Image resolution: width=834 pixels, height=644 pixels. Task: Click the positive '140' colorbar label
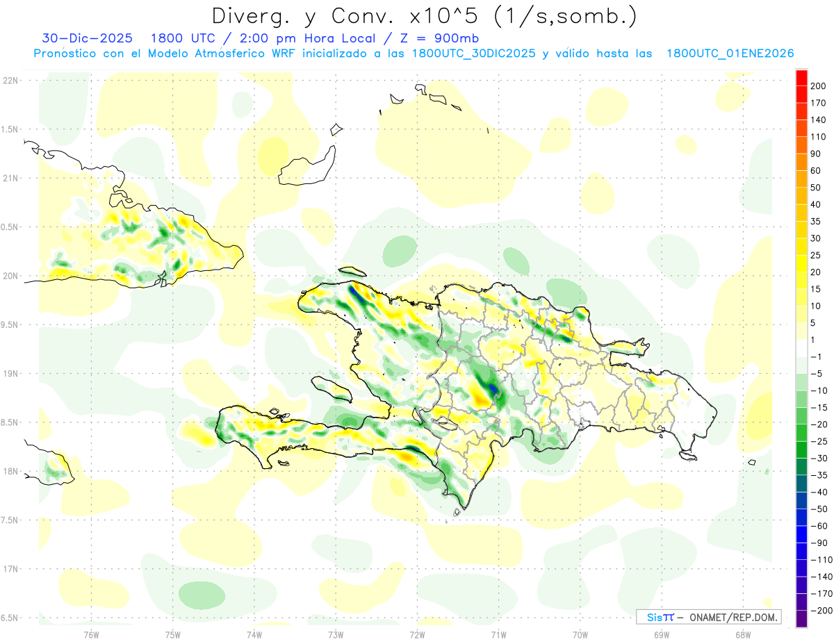click(x=819, y=120)
